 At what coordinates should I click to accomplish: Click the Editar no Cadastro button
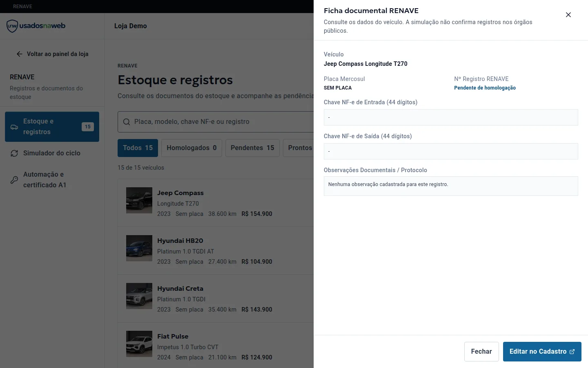point(542,352)
